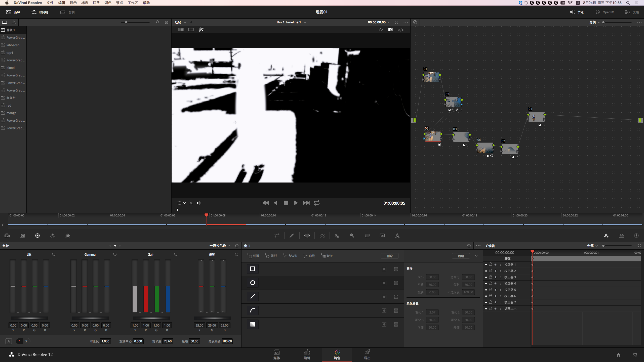644x362 pixels.
Task: Click the 饱和度 value field
Action: coord(168,341)
